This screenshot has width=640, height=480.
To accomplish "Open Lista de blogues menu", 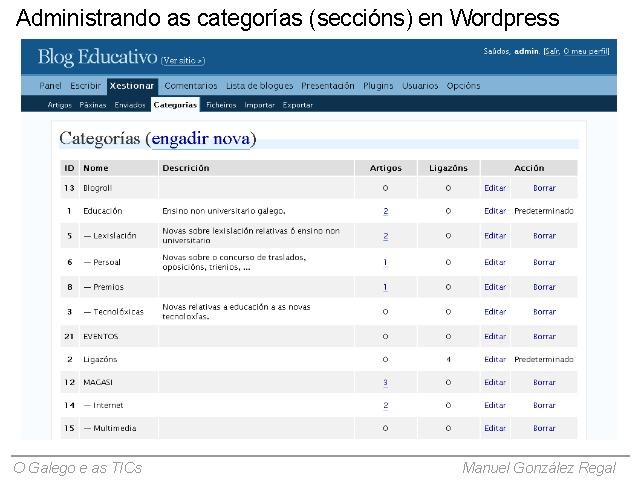I will point(259,86).
